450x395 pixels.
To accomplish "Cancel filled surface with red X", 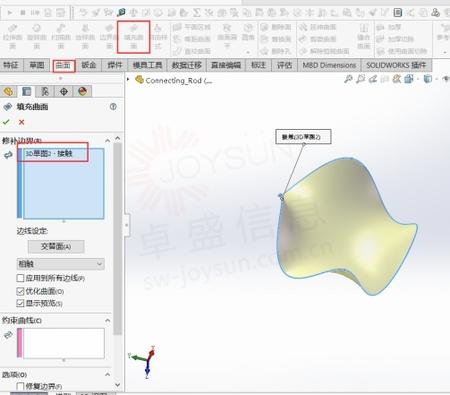I will (x=22, y=122).
